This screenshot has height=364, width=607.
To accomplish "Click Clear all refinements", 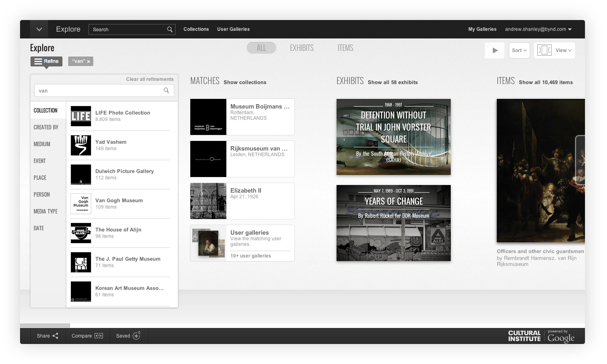I will [x=150, y=79].
